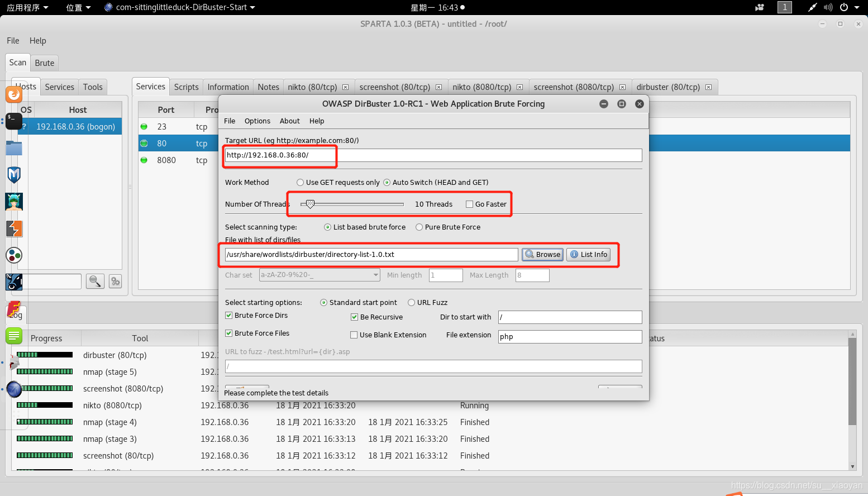Toggle Be Recursive checkbox
Viewport: 868px width, 496px height.
355,317
